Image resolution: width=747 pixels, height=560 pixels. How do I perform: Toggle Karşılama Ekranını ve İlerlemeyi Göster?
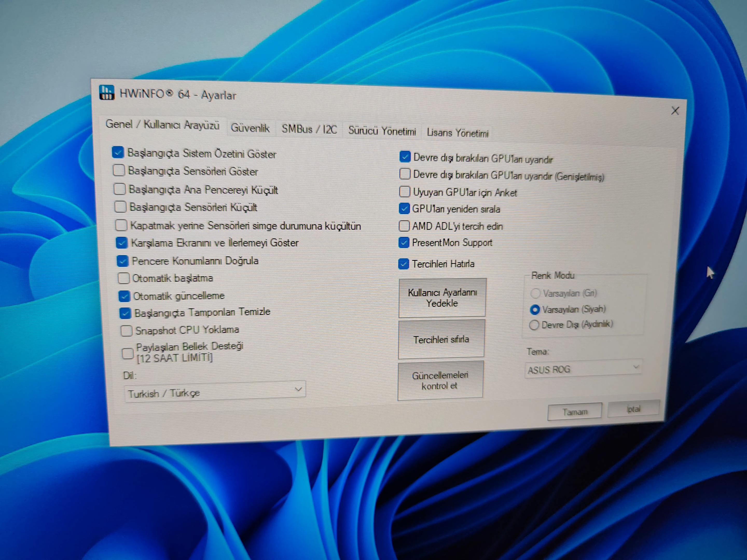[122, 242]
